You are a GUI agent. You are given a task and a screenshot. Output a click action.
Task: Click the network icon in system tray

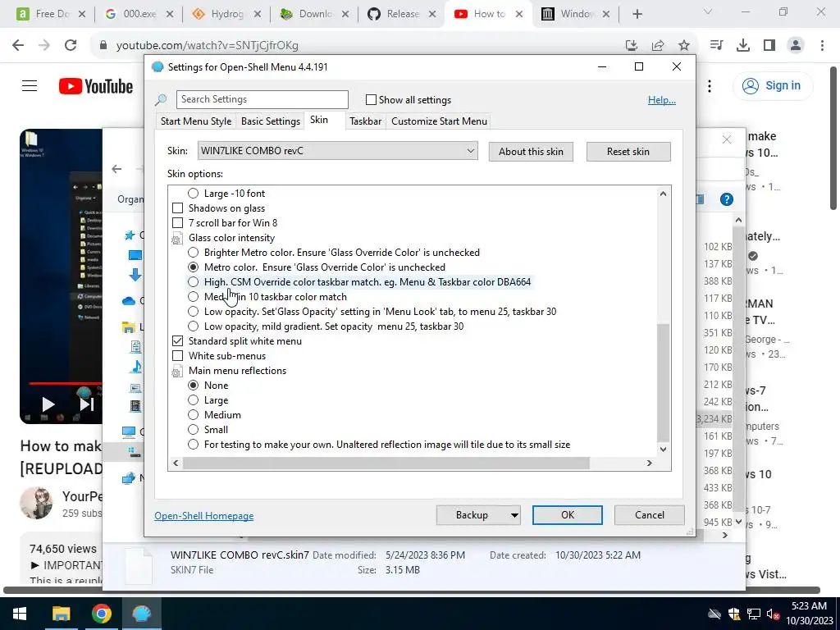pyautogui.click(x=754, y=614)
